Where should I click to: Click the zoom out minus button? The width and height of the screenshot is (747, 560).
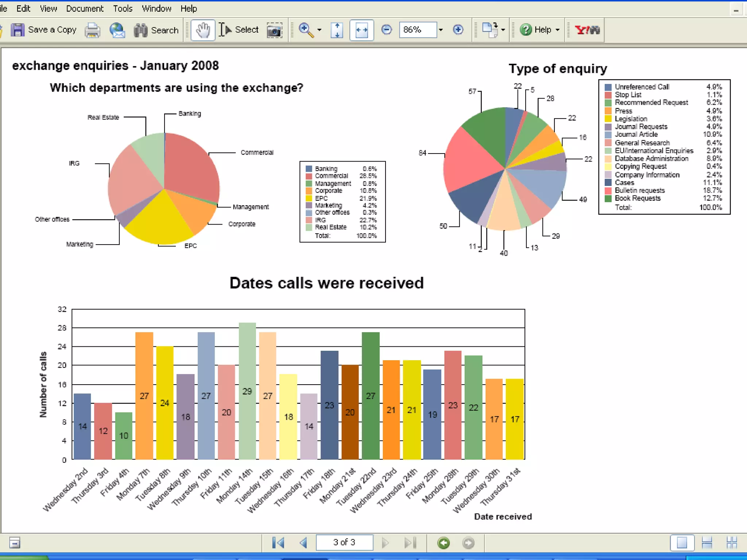(387, 30)
